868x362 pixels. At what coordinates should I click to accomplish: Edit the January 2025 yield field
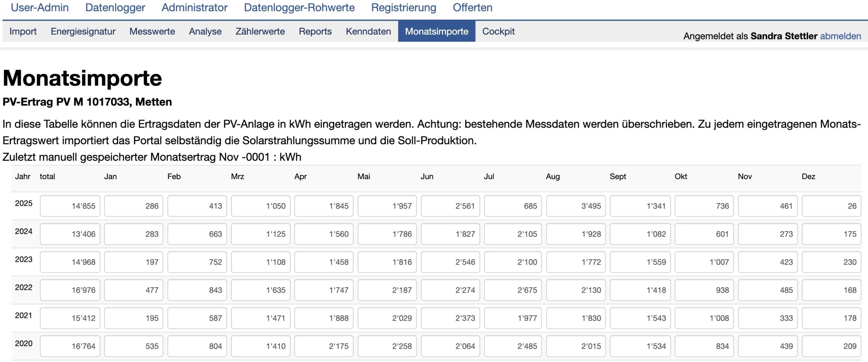tap(134, 206)
